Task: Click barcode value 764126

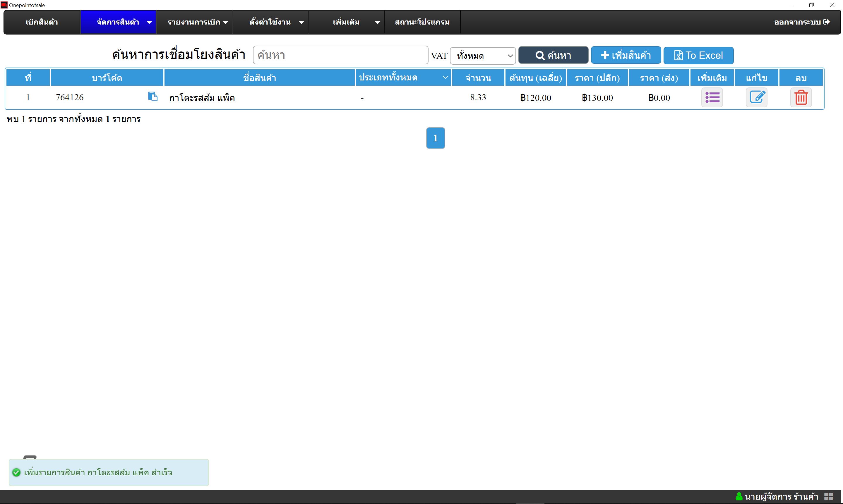Action: (70, 97)
